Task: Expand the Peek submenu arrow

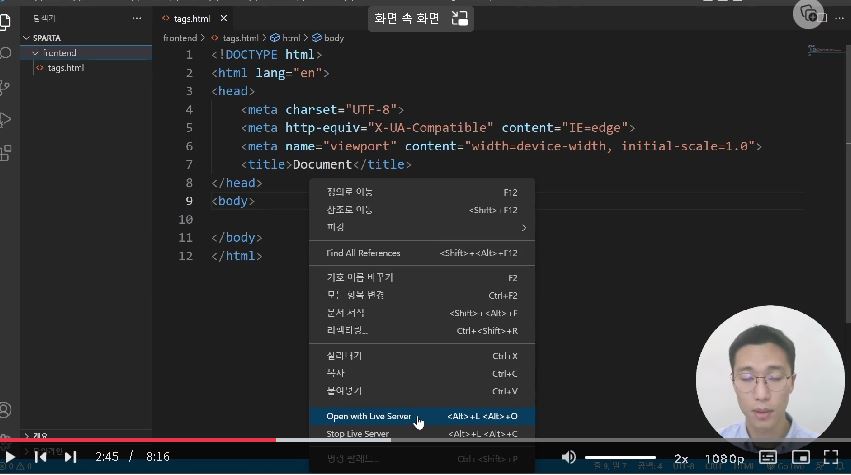Action: pos(523,228)
